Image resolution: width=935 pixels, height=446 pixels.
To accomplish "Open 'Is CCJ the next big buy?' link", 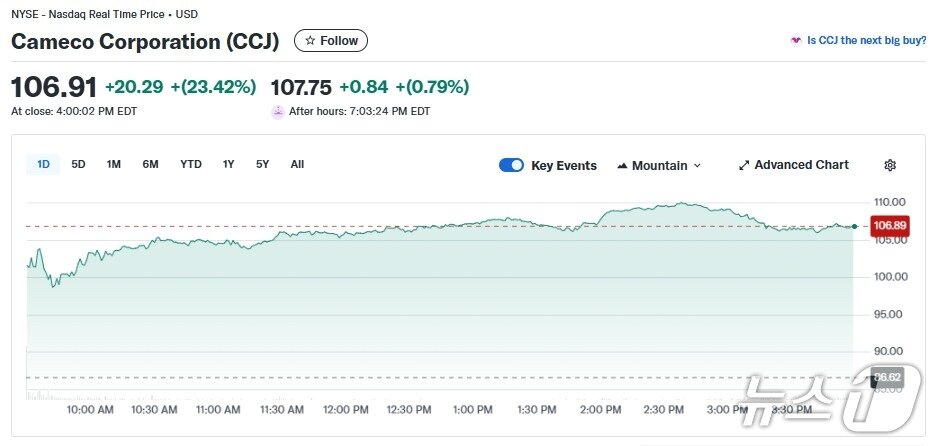I will point(863,41).
